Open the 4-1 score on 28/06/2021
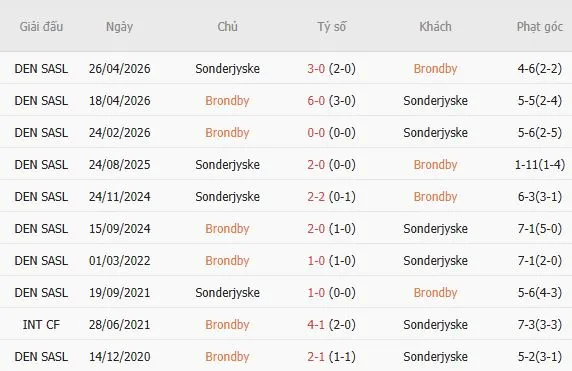The height and width of the screenshot is (371, 572). point(316,325)
